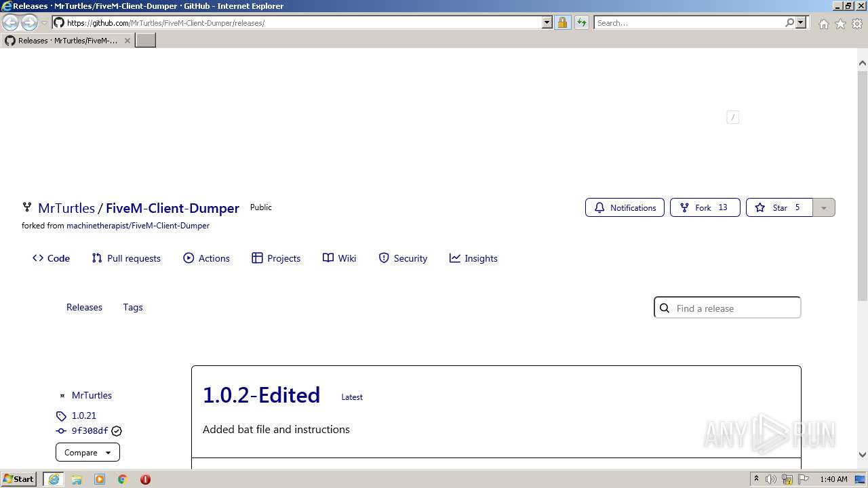
Task: Expand the Compare dropdown
Action: pyautogui.click(x=87, y=452)
